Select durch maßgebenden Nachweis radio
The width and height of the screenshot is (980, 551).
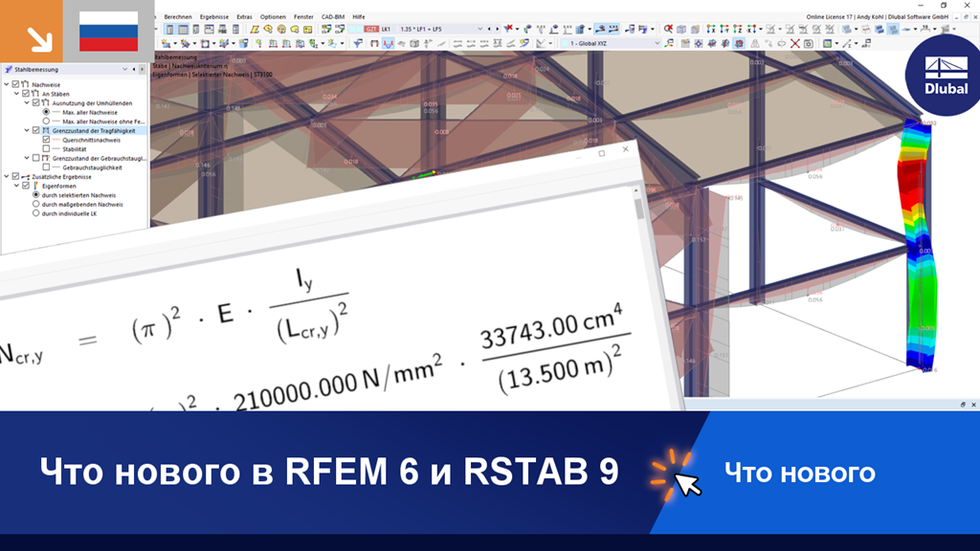click(x=35, y=205)
